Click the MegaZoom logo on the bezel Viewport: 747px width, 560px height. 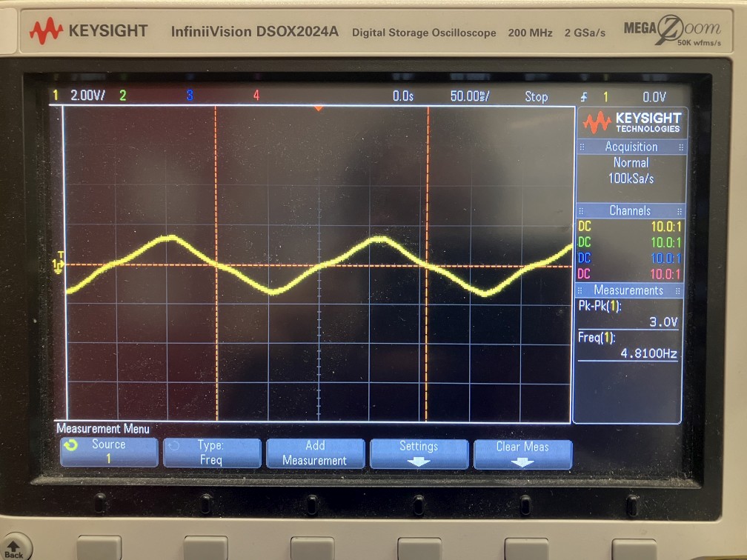click(x=671, y=30)
